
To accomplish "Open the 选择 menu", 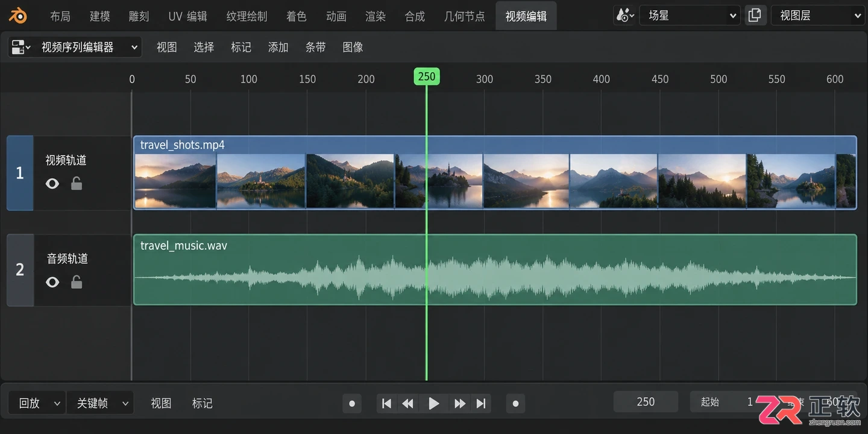I will coord(204,47).
